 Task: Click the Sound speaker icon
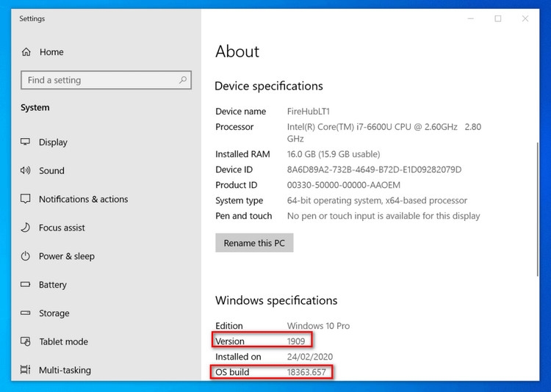pos(25,171)
